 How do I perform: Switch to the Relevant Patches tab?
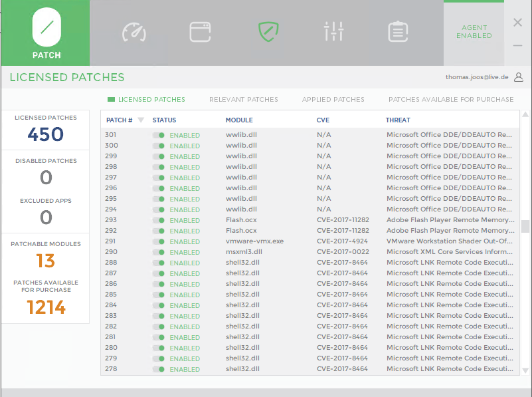(x=243, y=100)
